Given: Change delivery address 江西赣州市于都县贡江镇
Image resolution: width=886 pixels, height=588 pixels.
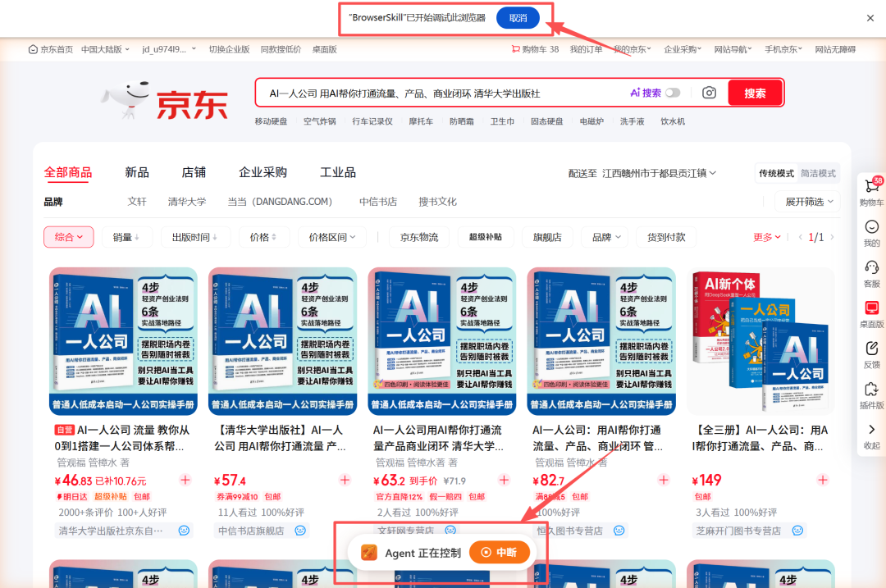Looking at the screenshot, I should pyautogui.click(x=659, y=173).
